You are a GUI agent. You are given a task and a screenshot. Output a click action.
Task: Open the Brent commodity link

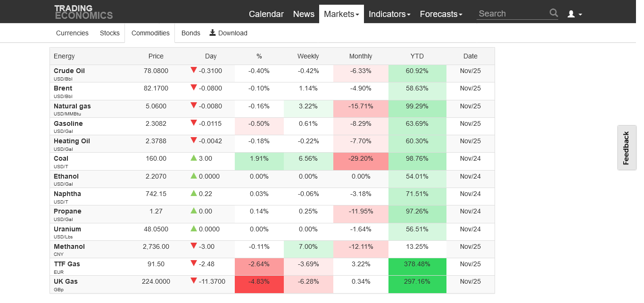click(x=63, y=88)
